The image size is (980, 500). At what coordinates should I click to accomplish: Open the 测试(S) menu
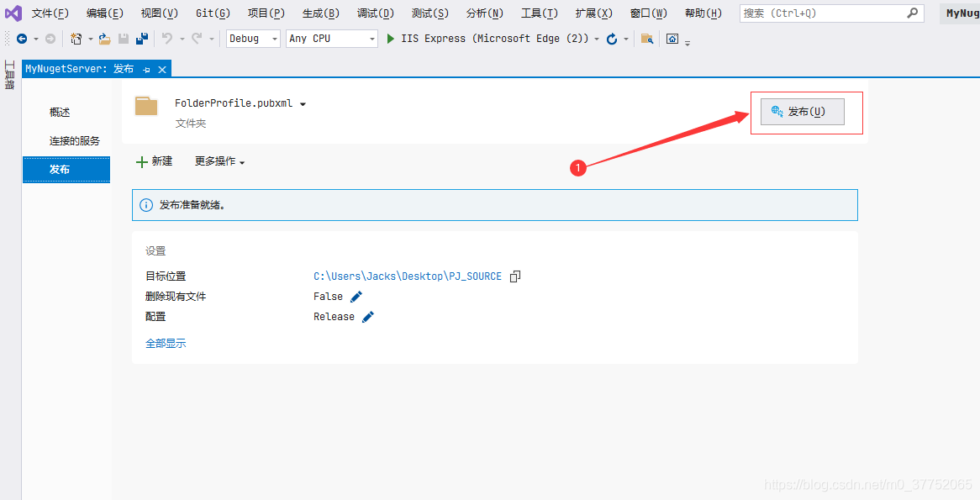(x=430, y=13)
